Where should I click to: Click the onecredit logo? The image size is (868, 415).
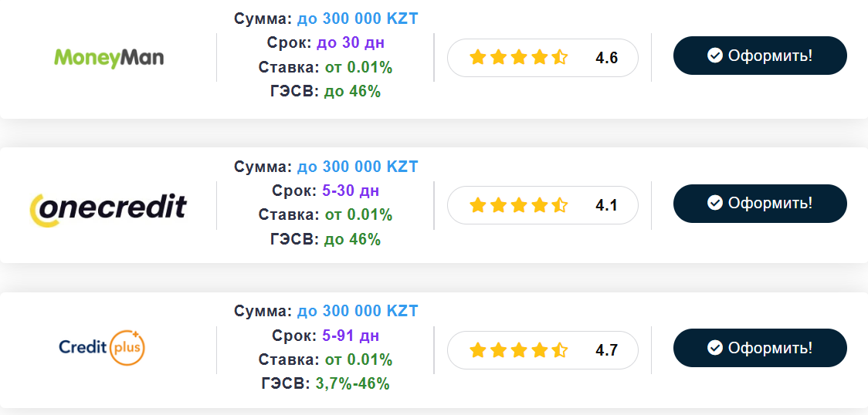click(108, 209)
